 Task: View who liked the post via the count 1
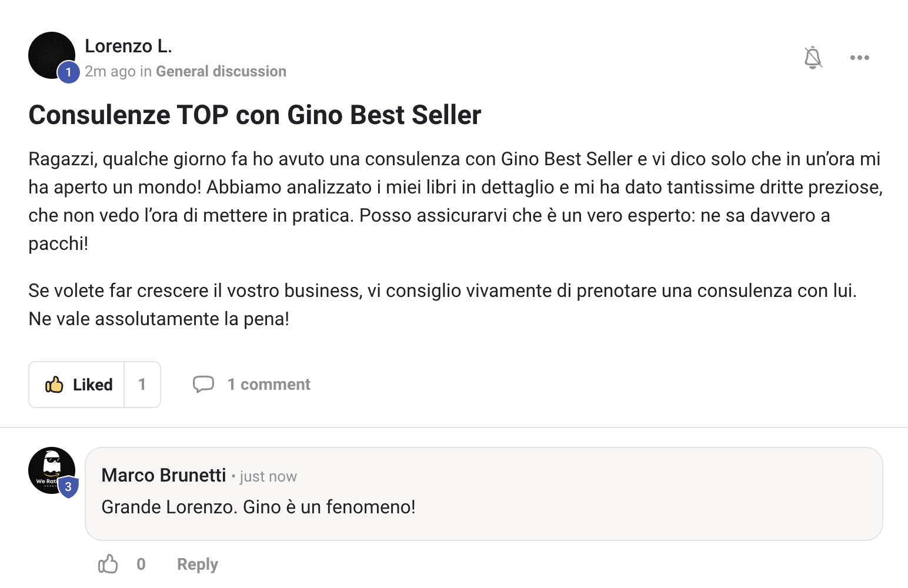142,385
